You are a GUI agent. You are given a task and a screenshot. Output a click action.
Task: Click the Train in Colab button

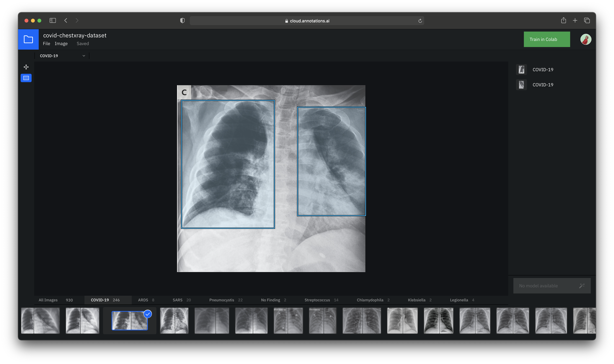click(x=546, y=39)
